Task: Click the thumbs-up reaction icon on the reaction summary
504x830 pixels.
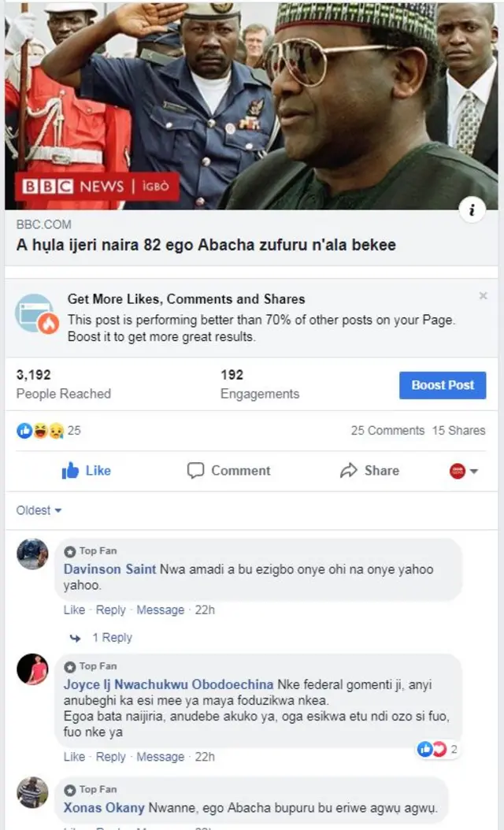Action: pyautogui.click(x=23, y=431)
